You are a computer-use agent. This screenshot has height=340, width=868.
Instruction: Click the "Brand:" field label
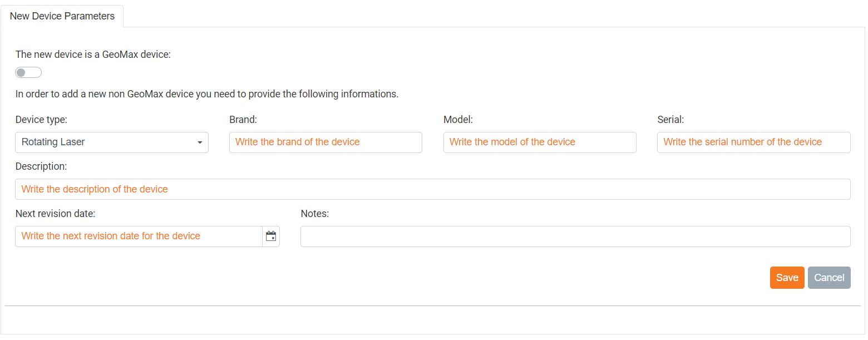(243, 119)
